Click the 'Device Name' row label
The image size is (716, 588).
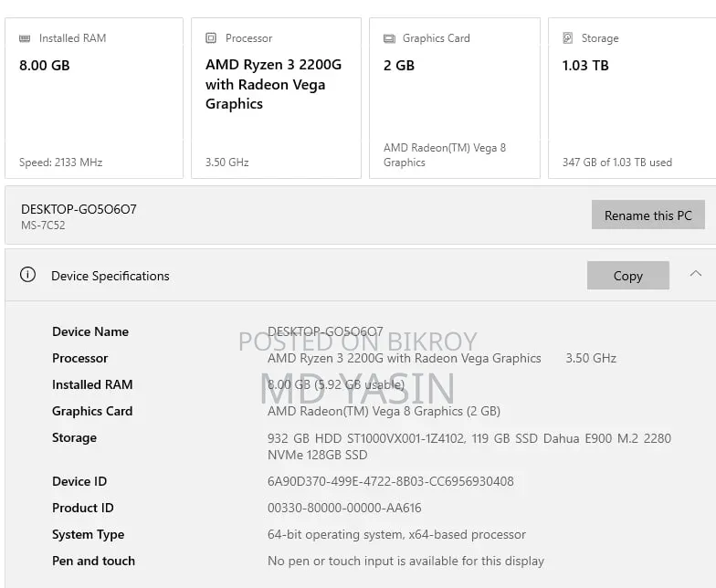(x=90, y=331)
